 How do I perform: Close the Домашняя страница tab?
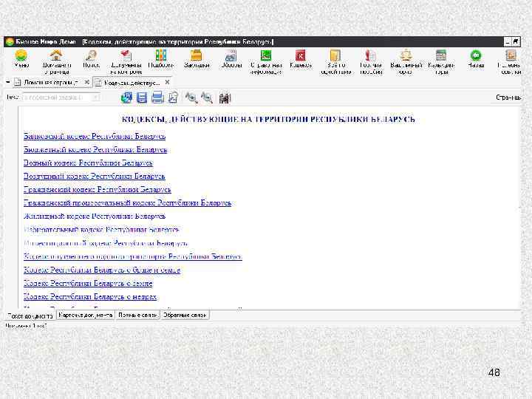tap(87, 82)
